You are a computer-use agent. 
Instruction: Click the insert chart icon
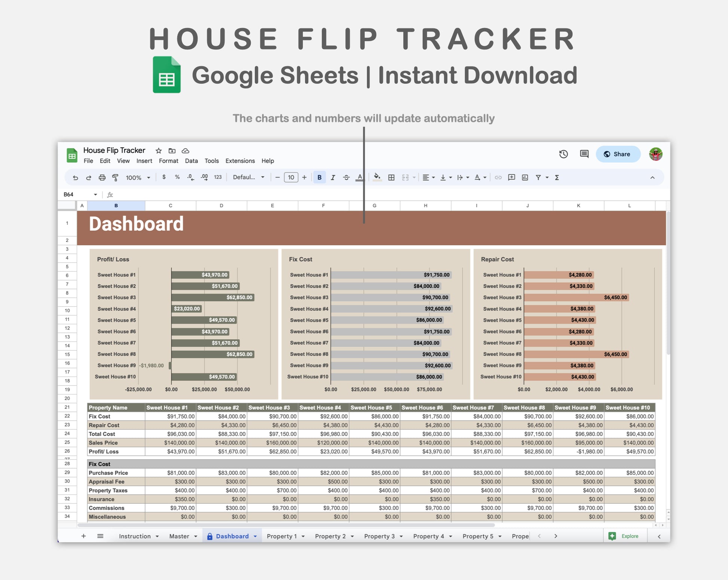click(x=525, y=178)
